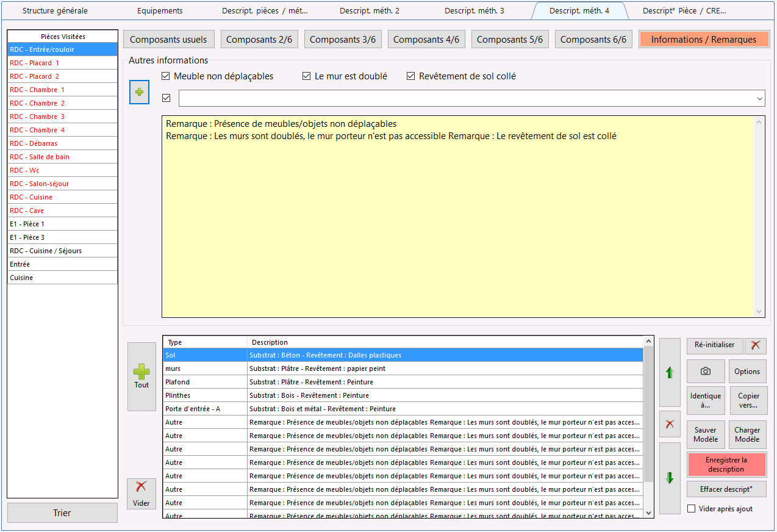This screenshot has width=777, height=532.
Task: Uncheck Meuble non déplaçables checkbox
Action: pyautogui.click(x=165, y=76)
